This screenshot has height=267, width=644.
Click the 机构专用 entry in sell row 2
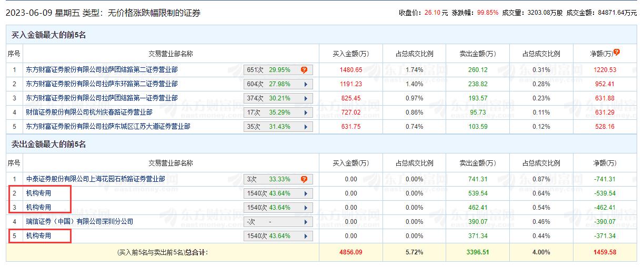point(38,193)
